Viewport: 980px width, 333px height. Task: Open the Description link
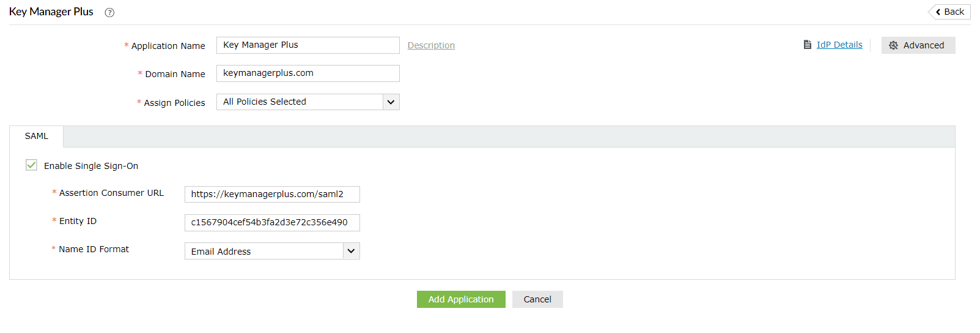(x=431, y=45)
